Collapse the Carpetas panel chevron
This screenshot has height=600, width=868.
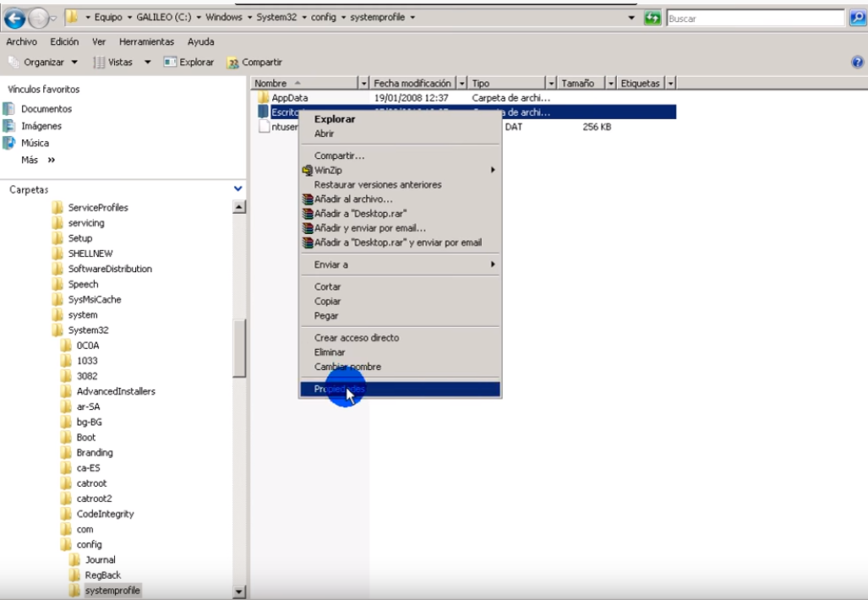click(x=238, y=188)
